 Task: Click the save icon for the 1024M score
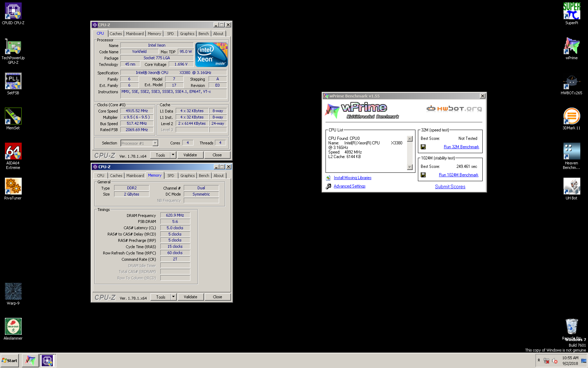click(x=423, y=175)
